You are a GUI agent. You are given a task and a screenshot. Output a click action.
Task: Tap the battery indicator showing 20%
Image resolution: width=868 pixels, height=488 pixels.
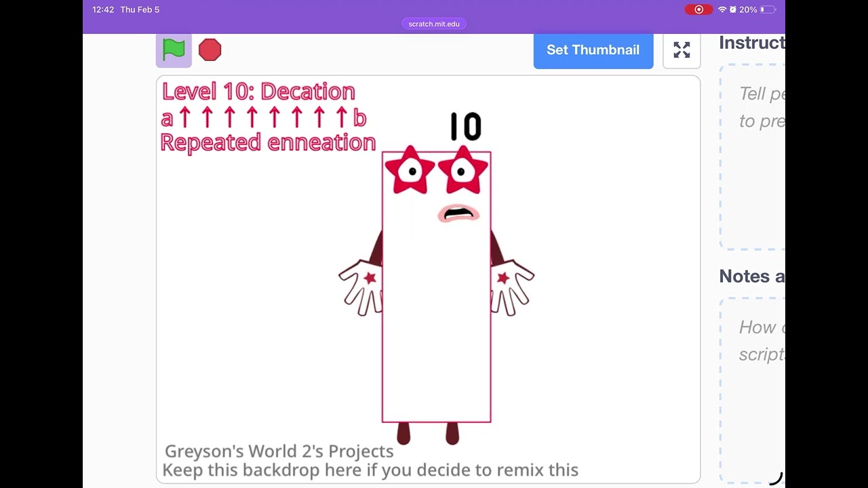pyautogui.click(x=757, y=9)
